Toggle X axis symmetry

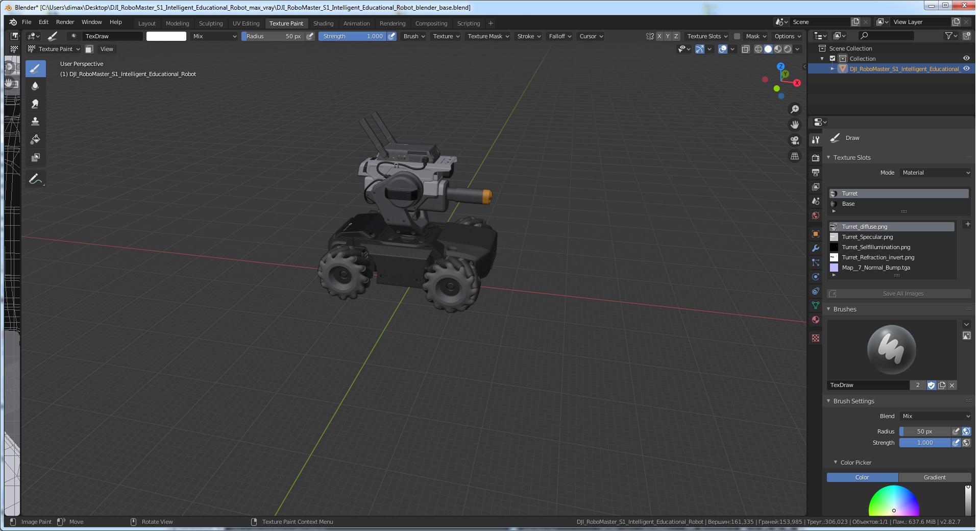tap(659, 36)
